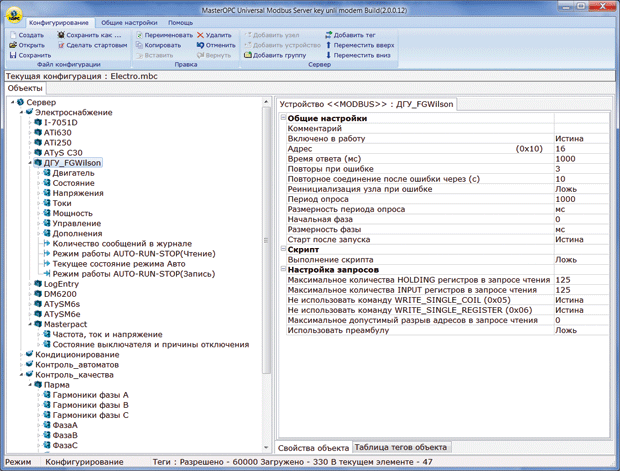
Task: Click the Сделать стартовым icon
Action: (x=61, y=45)
